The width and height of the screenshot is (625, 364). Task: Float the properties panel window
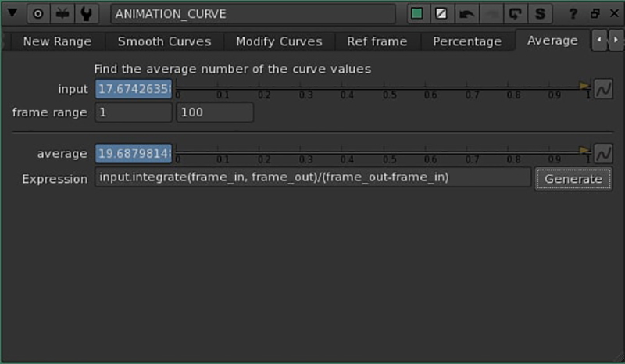595,13
